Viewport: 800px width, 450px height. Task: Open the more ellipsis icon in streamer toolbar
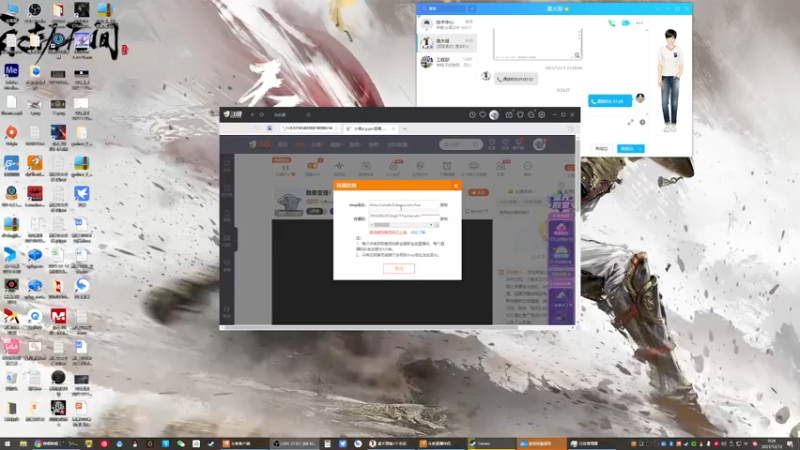tap(528, 167)
